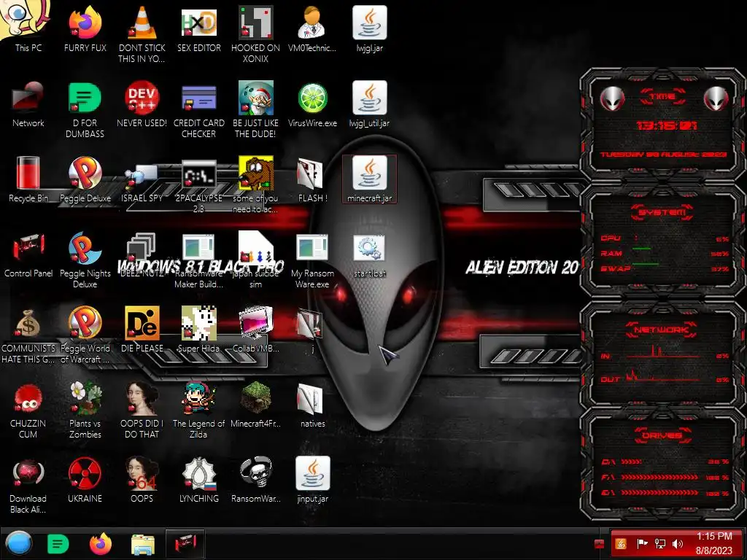The image size is (747, 560).
Task: Click the SEX EDITOR HxD shortcut
Action: point(198,28)
